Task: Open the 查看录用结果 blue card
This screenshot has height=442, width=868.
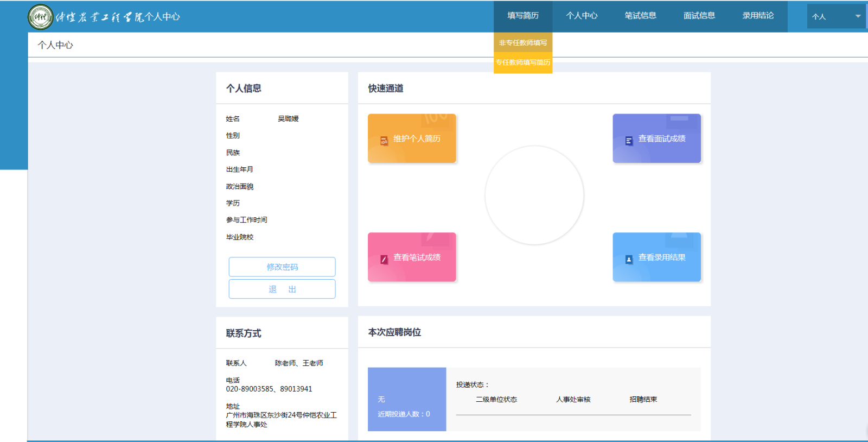Action: (x=656, y=257)
